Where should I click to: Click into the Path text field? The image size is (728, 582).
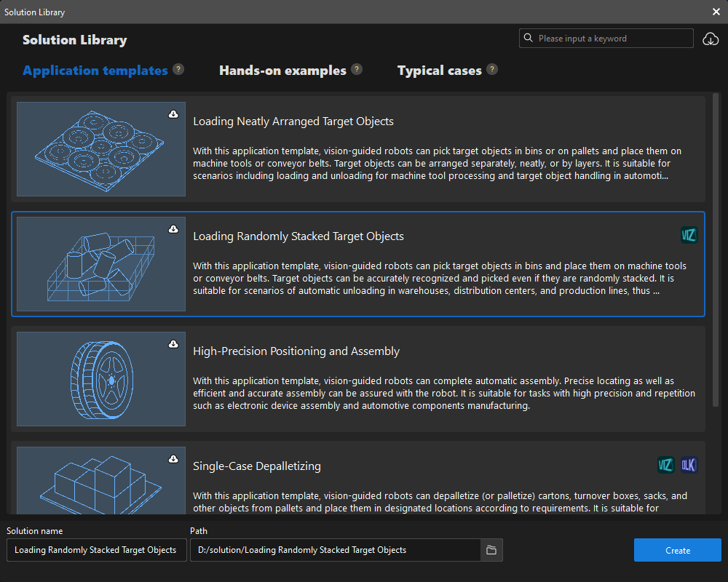(335, 550)
